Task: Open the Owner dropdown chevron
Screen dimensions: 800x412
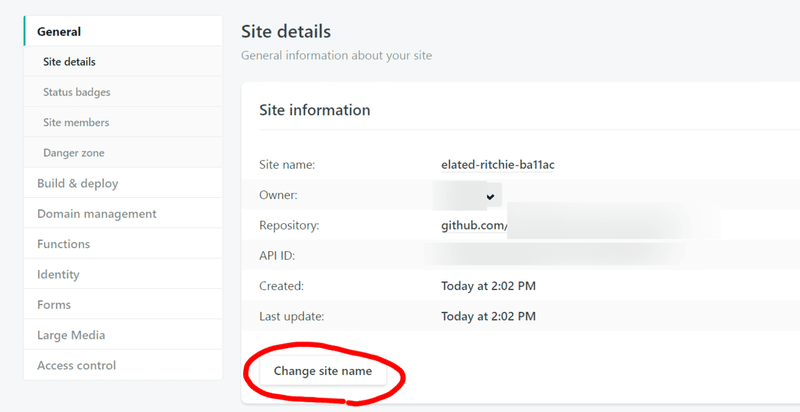Action: tap(490, 196)
